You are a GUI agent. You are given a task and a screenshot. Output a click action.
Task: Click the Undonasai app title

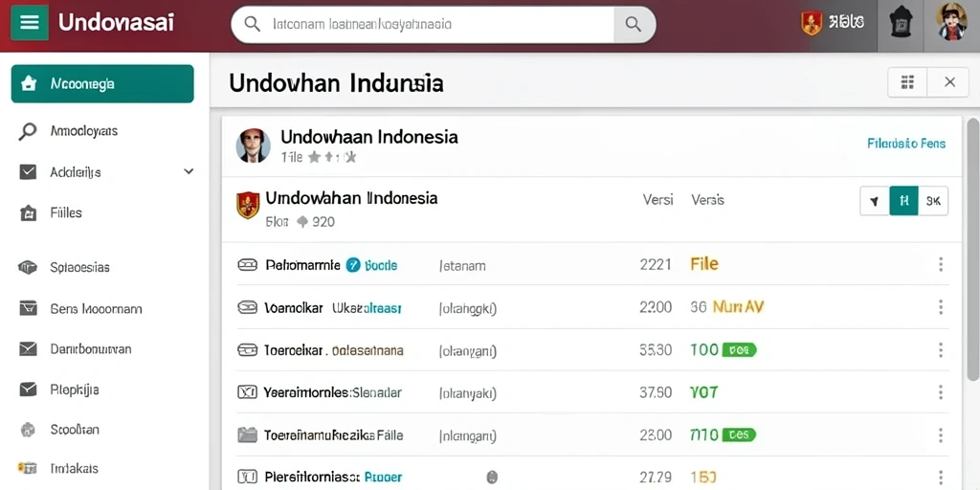click(x=116, y=23)
